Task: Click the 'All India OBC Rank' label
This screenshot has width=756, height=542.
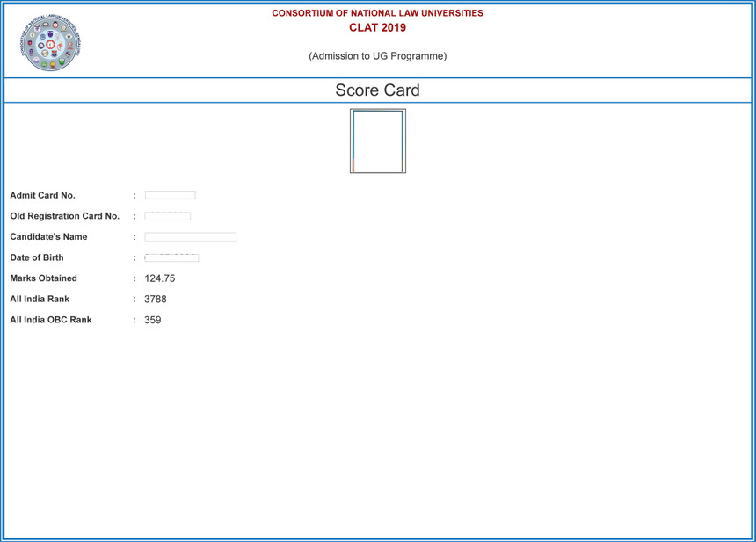Action: (x=51, y=320)
